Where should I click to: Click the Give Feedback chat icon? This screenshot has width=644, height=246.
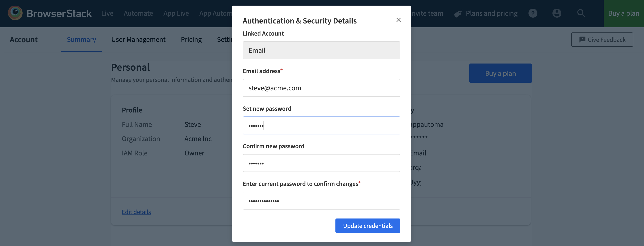pyautogui.click(x=582, y=39)
